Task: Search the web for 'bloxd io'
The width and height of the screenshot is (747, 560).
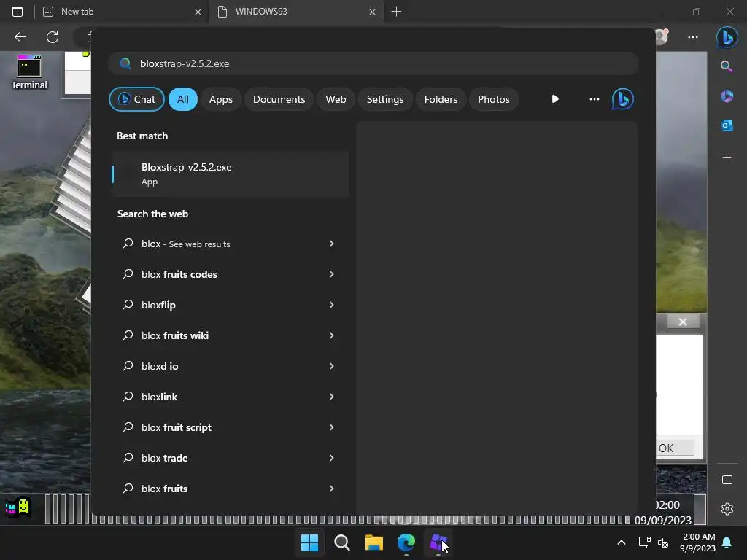Action: [x=160, y=366]
